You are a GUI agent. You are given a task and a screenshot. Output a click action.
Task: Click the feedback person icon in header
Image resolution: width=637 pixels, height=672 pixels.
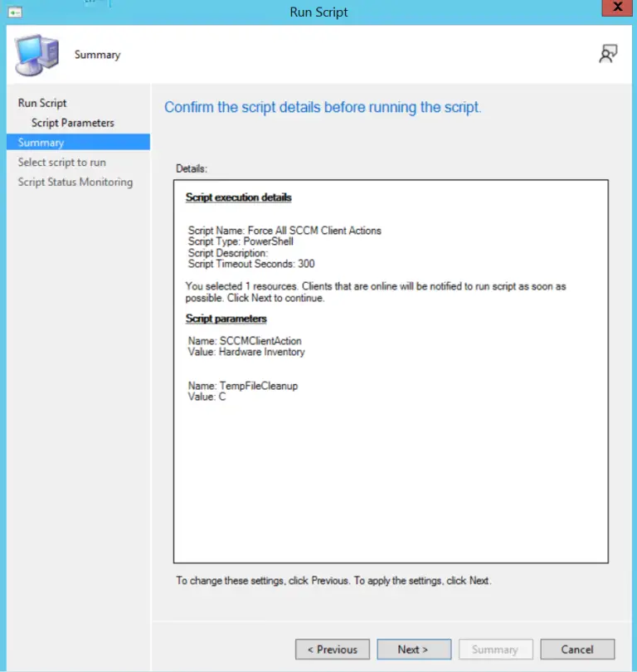click(x=608, y=54)
